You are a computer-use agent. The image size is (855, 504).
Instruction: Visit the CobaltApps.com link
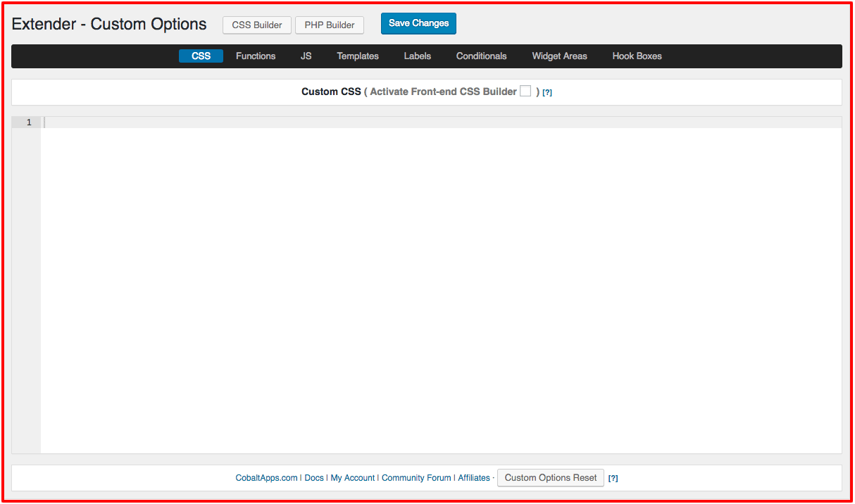coord(266,478)
